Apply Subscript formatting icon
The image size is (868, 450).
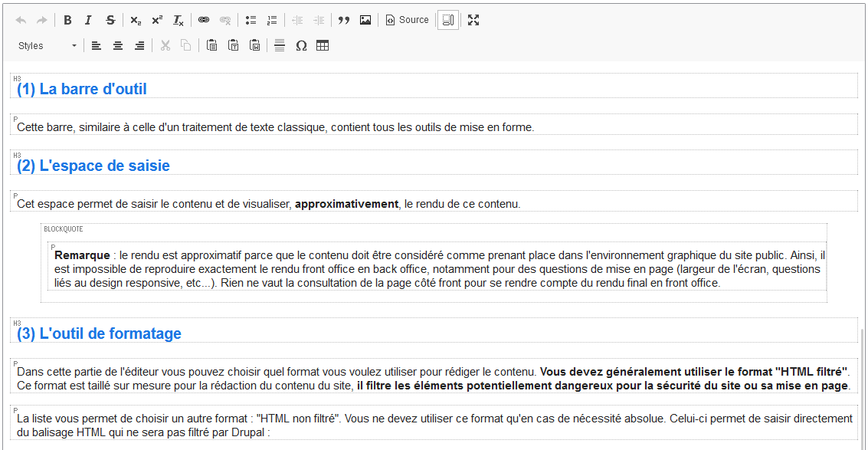tap(135, 19)
